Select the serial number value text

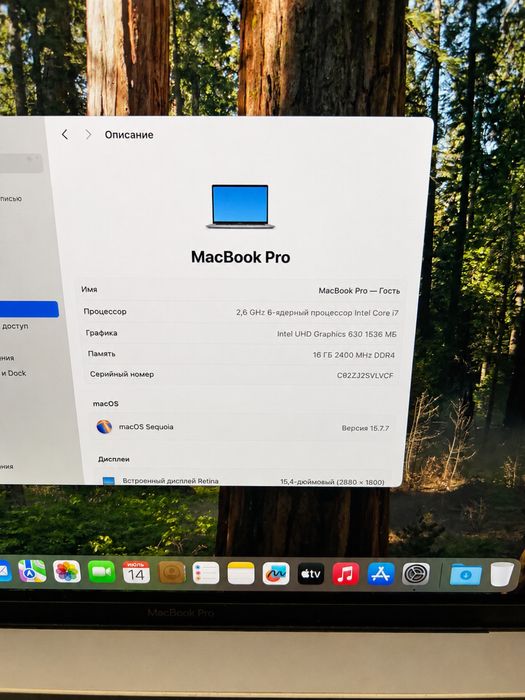[x=365, y=375]
